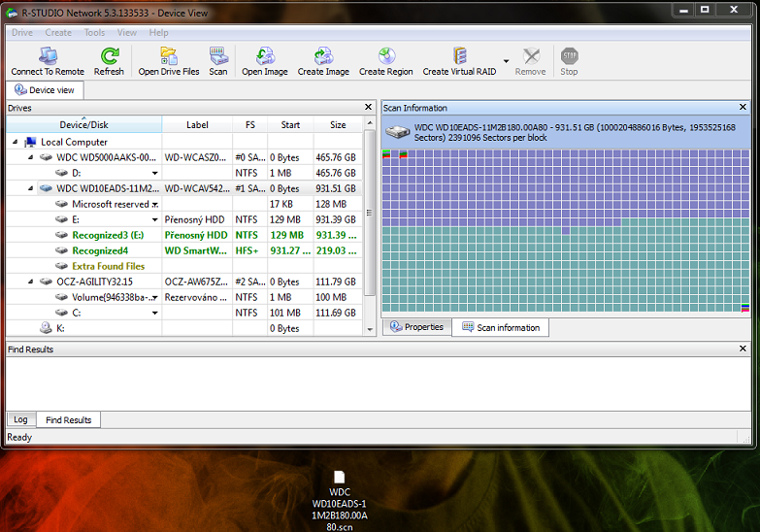The width and height of the screenshot is (760, 532).
Task: Select the D: partition icon
Action: 61,173
